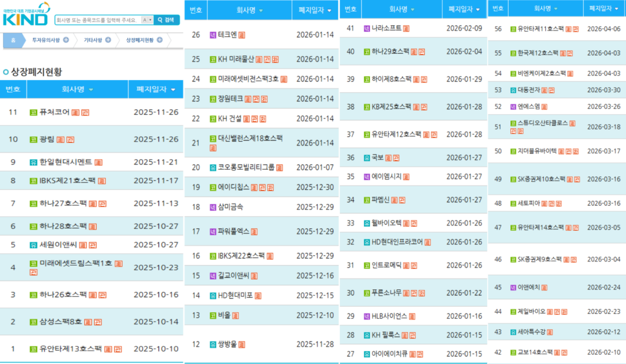
Task: Click the 유 KOSPI badge next to 한일현대시멘트
Action: click(33, 161)
